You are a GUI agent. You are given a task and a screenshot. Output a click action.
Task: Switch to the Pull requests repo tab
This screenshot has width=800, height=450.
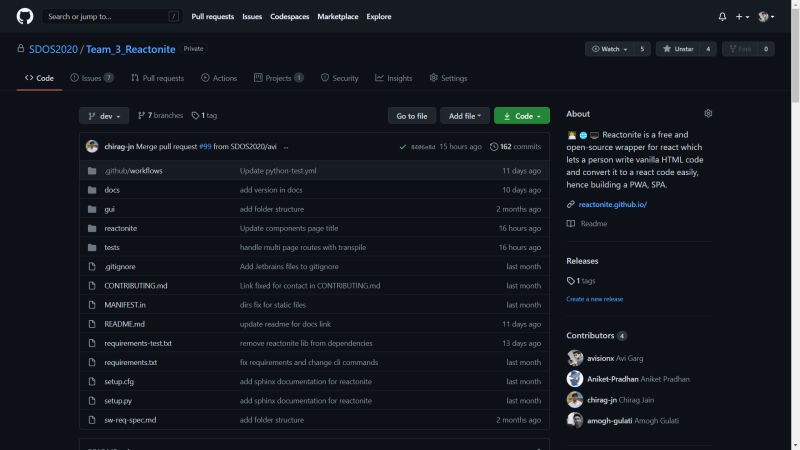[x=157, y=78]
